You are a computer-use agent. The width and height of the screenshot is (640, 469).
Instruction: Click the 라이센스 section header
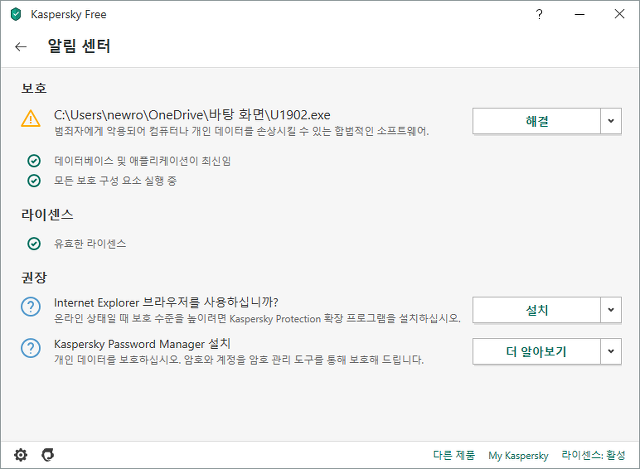pyautogui.click(x=47, y=215)
